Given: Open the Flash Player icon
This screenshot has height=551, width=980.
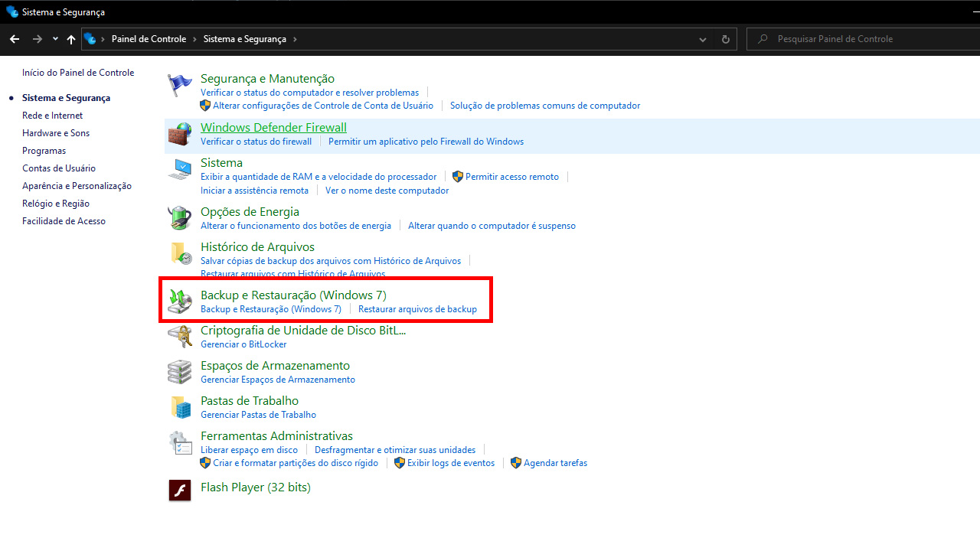Looking at the screenshot, I should (180, 490).
